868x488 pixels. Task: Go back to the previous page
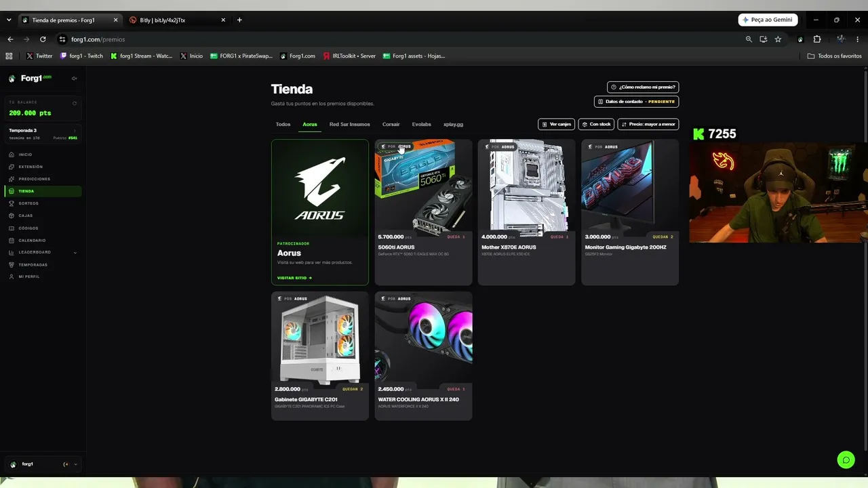(x=10, y=39)
